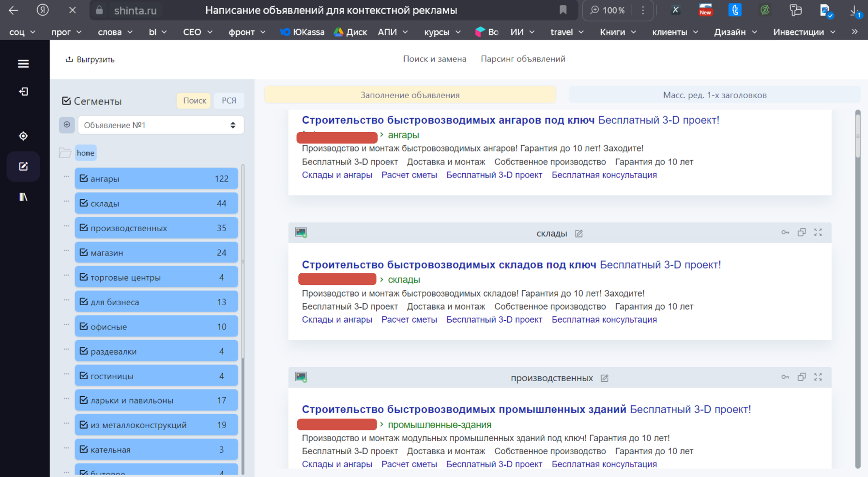Screen dimensions: 868x477
Task: Duplicate the производственных ad card
Action: [802, 377]
